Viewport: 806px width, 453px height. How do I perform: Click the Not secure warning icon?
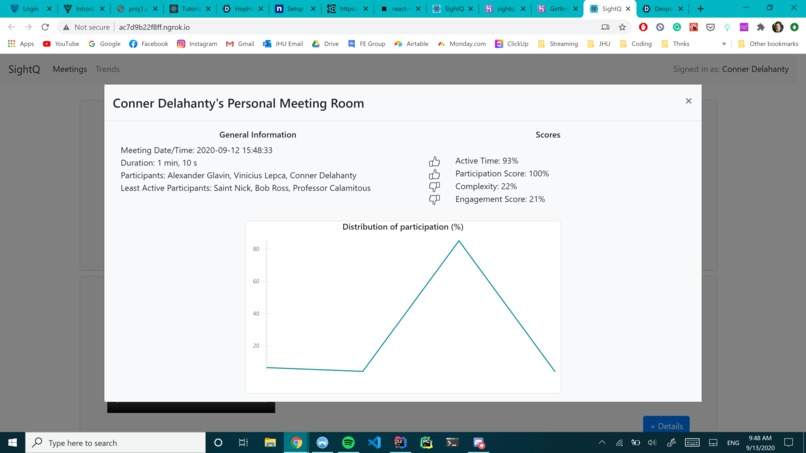pyautogui.click(x=66, y=27)
